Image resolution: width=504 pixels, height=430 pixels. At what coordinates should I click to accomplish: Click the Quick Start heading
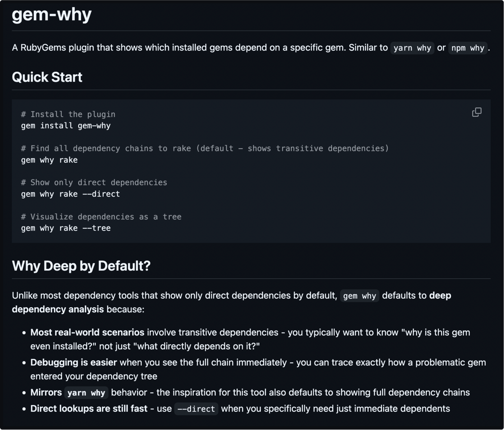[x=47, y=77]
